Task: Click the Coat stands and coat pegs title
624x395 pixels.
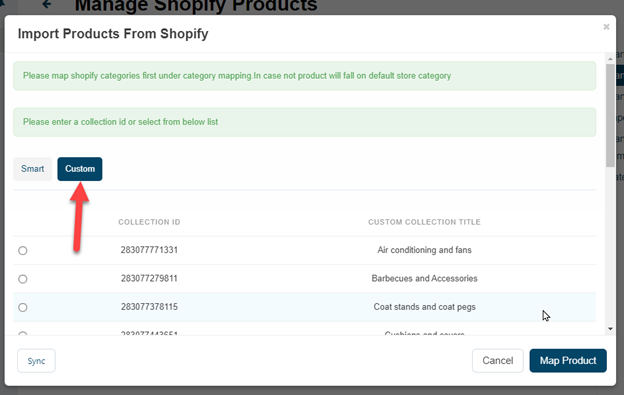Action: click(424, 307)
